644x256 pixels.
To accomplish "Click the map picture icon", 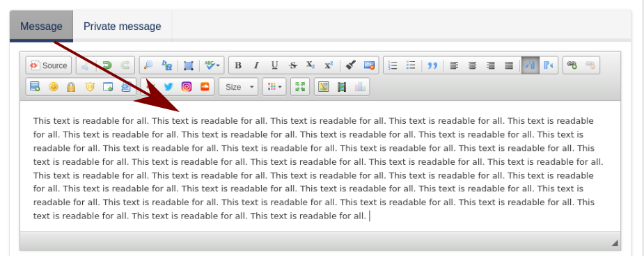I will (324, 86).
